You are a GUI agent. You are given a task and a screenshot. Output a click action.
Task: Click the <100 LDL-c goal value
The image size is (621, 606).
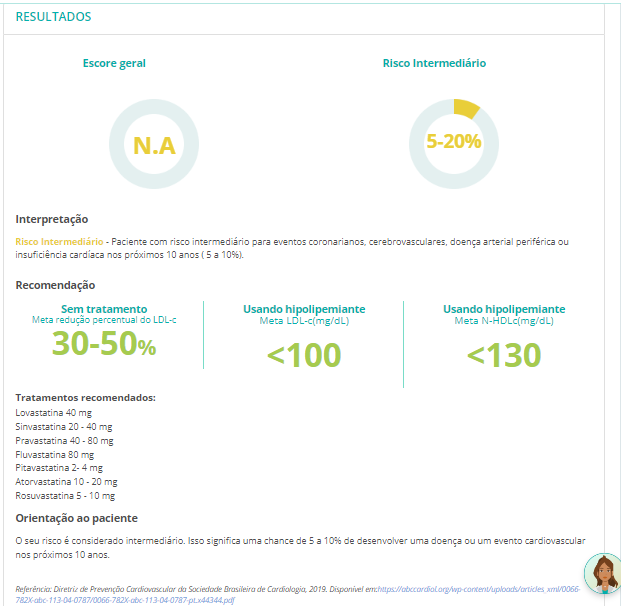tap(304, 355)
